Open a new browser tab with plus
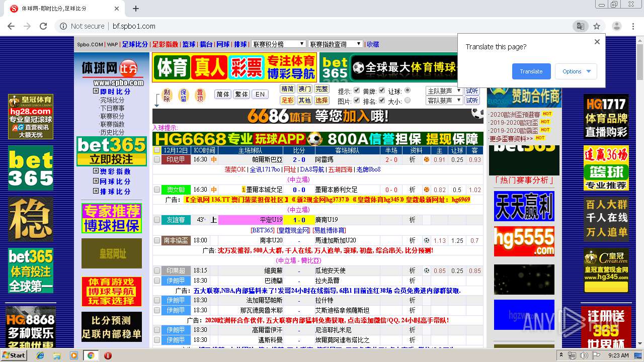Viewport: 644px width, 362px height. pyautogui.click(x=136, y=9)
